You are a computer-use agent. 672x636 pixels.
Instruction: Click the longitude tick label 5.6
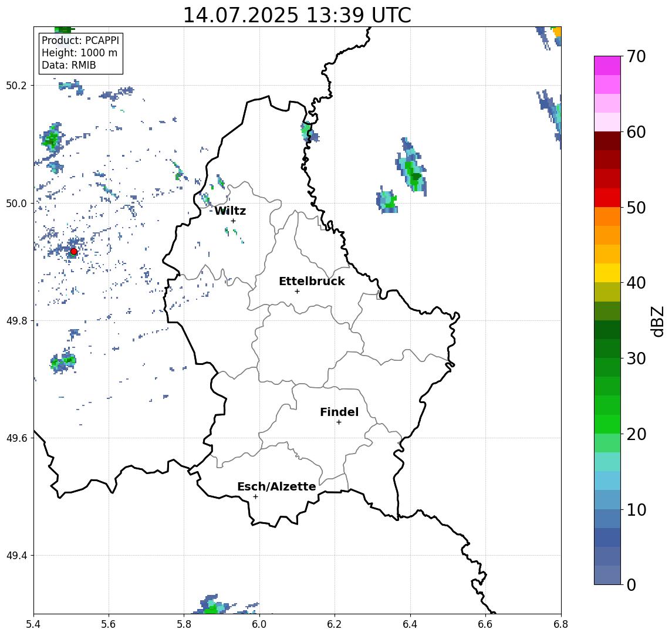point(109,624)
